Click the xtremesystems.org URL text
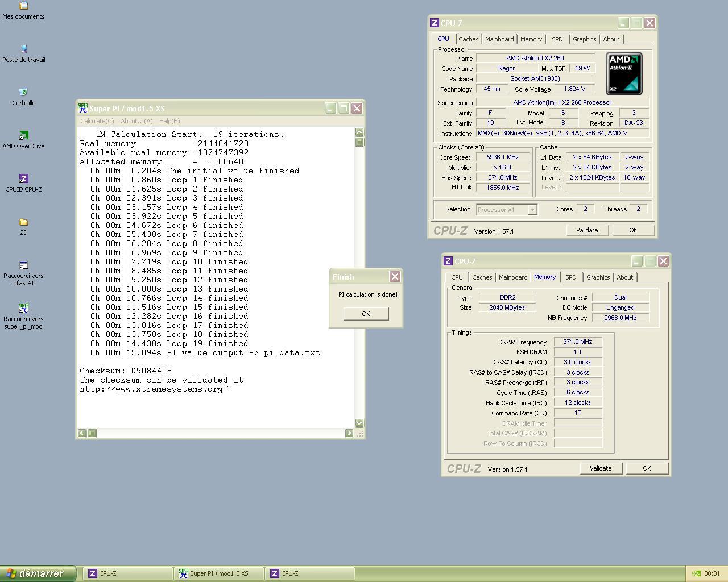 tap(154, 389)
